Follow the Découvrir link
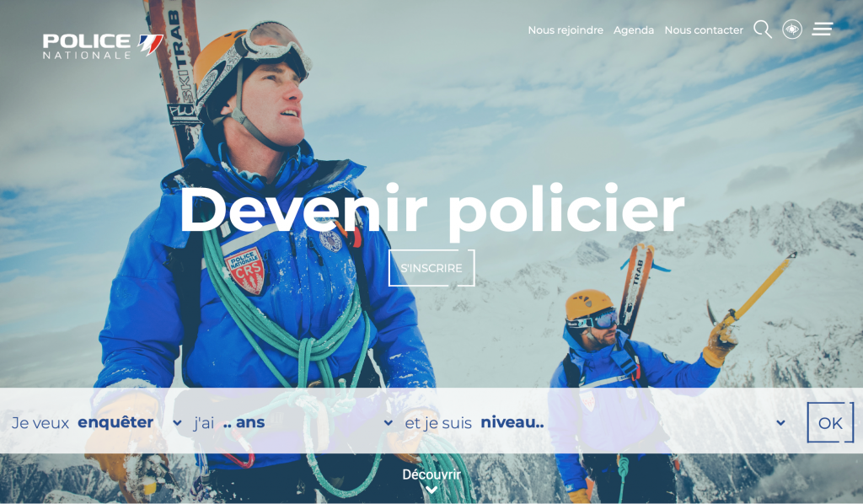The height and width of the screenshot is (504, 863). tap(431, 475)
